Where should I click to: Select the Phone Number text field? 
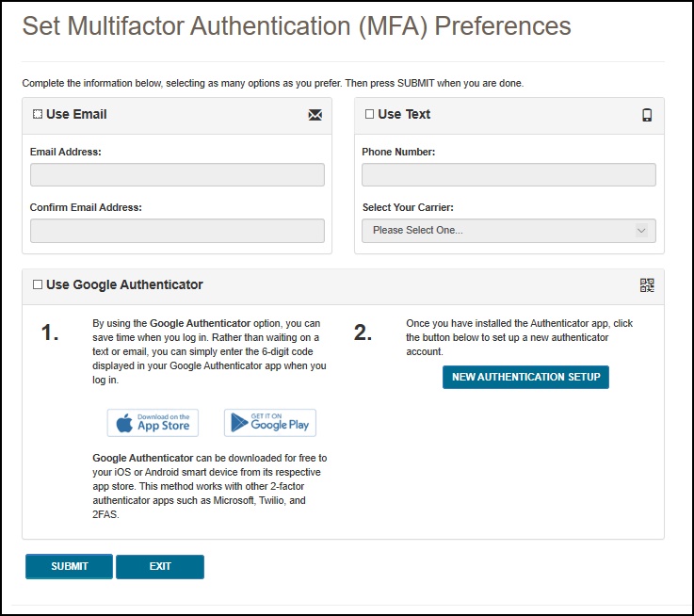point(508,175)
